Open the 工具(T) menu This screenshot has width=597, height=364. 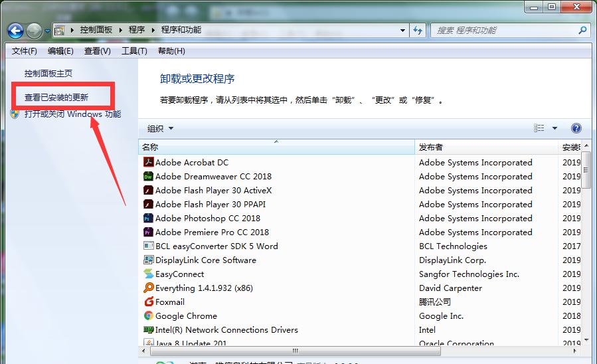(134, 51)
